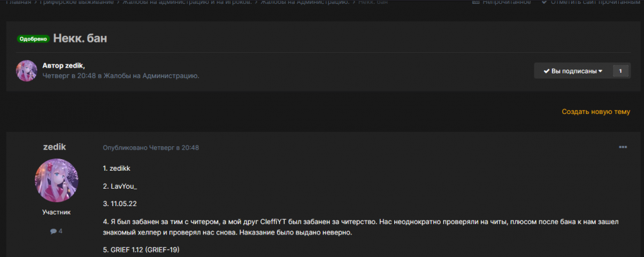Click 'Опубликовано Четверг в 20:48' timestamp
Image resolution: width=644 pixels, height=257 pixels.
151,148
